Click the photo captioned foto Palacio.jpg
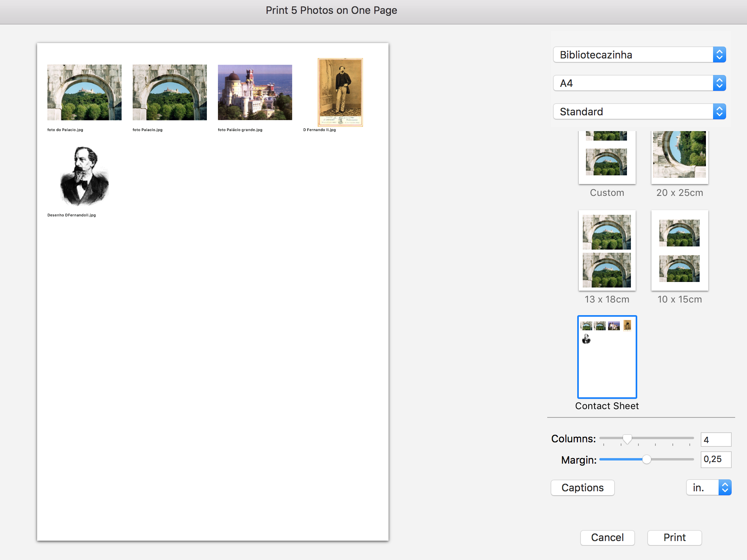The width and height of the screenshot is (747, 560). point(170,92)
